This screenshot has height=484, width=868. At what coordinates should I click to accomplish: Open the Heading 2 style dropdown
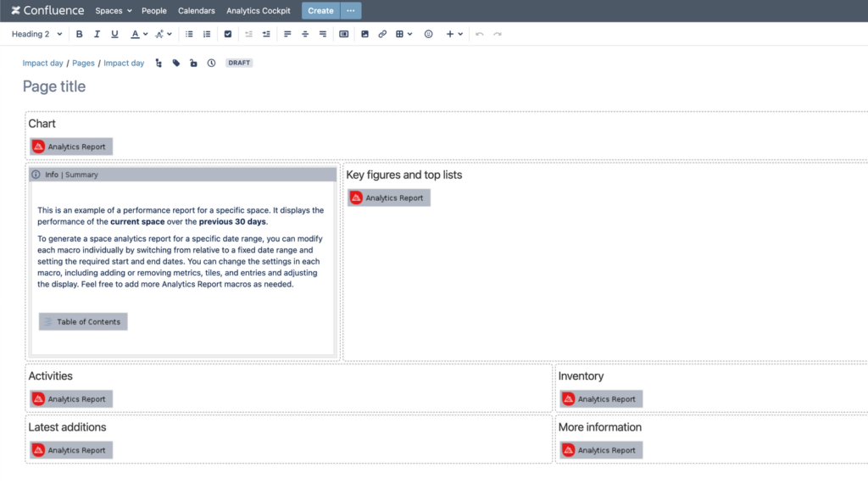(x=36, y=34)
